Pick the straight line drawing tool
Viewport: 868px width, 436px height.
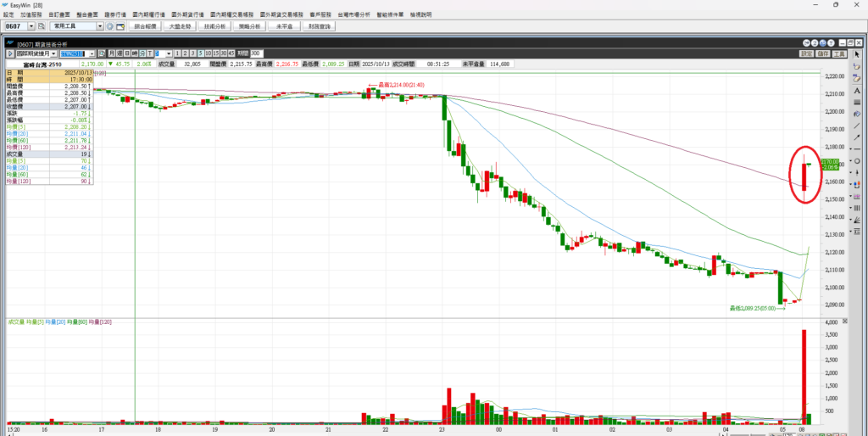coord(858,126)
